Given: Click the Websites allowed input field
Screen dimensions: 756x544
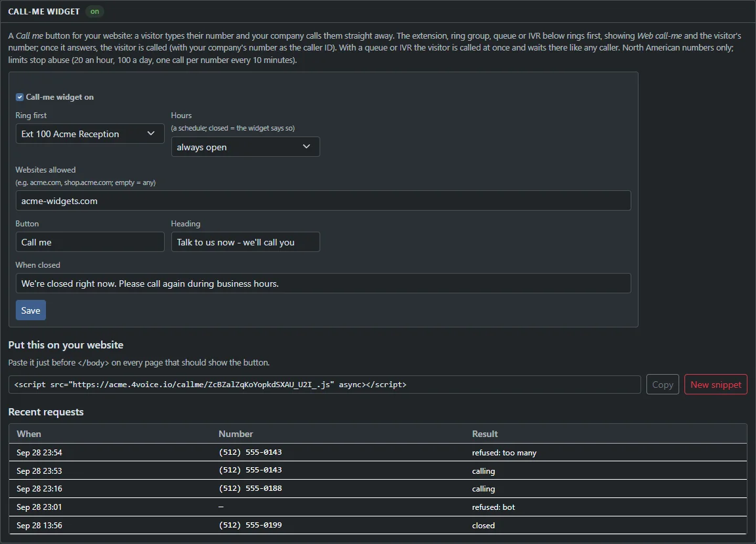Looking at the screenshot, I should pos(323,201).
